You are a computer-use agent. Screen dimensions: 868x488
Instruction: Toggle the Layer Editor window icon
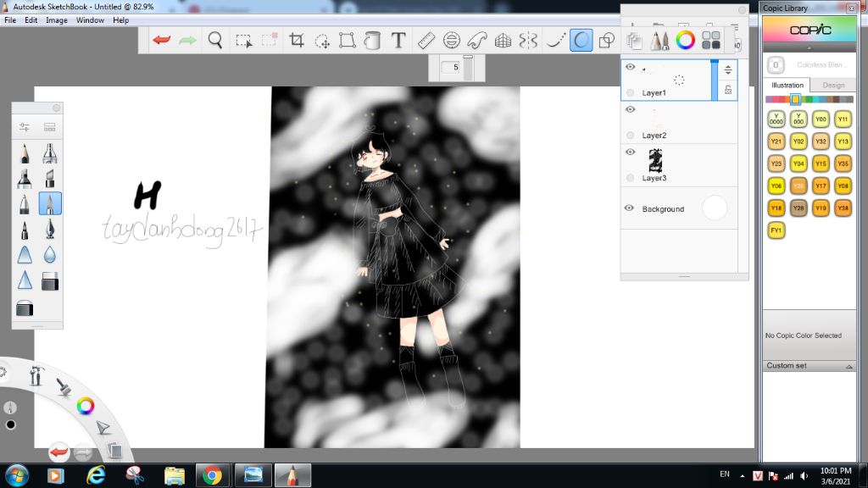tap(634, 40)
